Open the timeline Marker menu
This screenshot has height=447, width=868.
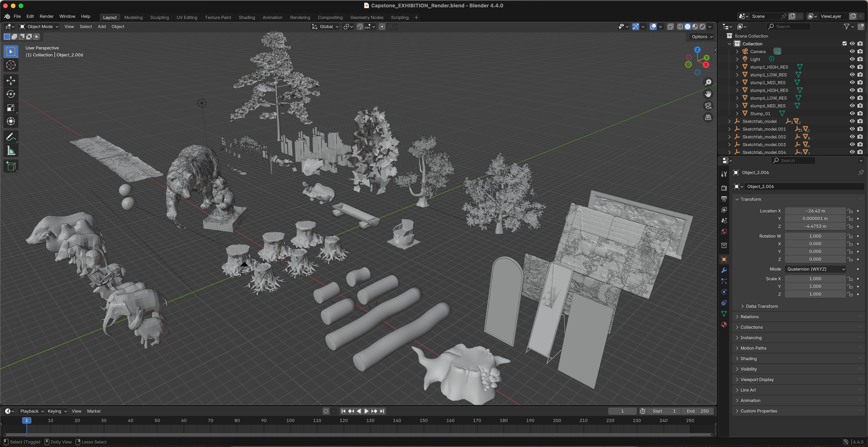pyautogui.click(x=94, y=411)
